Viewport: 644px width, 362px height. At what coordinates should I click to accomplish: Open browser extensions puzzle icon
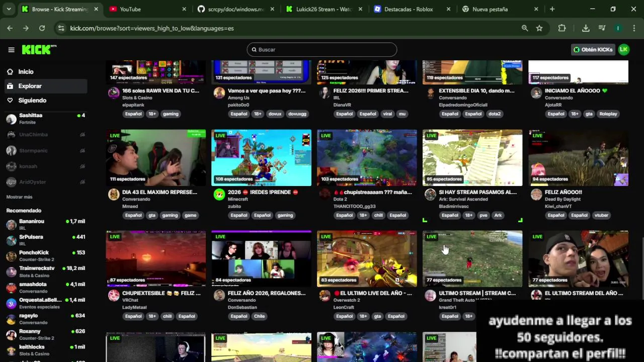tap(562, 28)
